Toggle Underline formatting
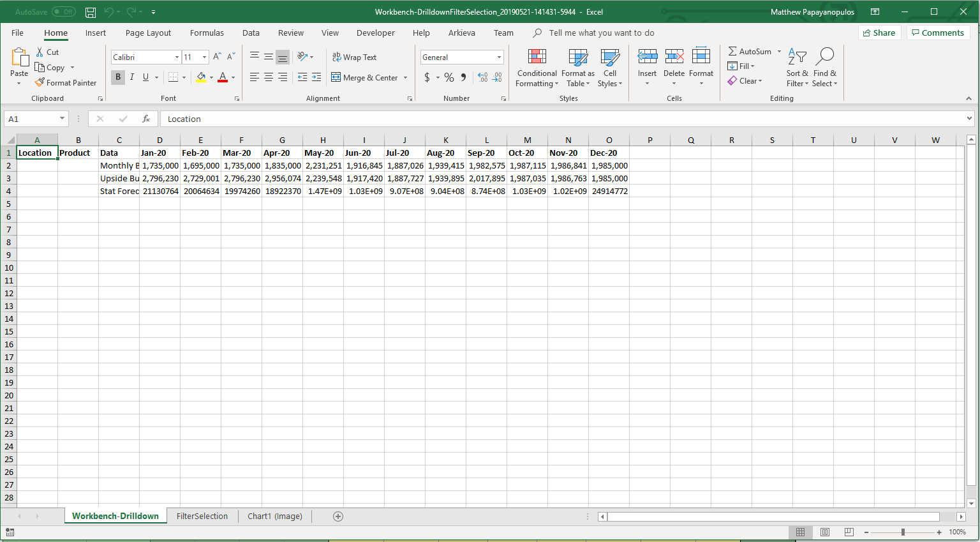980x542 pixels. pos(146,77)
